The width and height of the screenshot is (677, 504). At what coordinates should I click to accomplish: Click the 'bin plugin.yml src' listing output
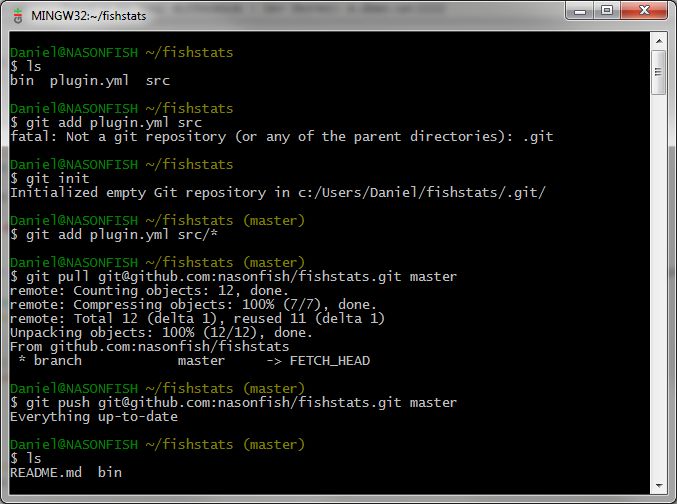[x=90, y=81]
